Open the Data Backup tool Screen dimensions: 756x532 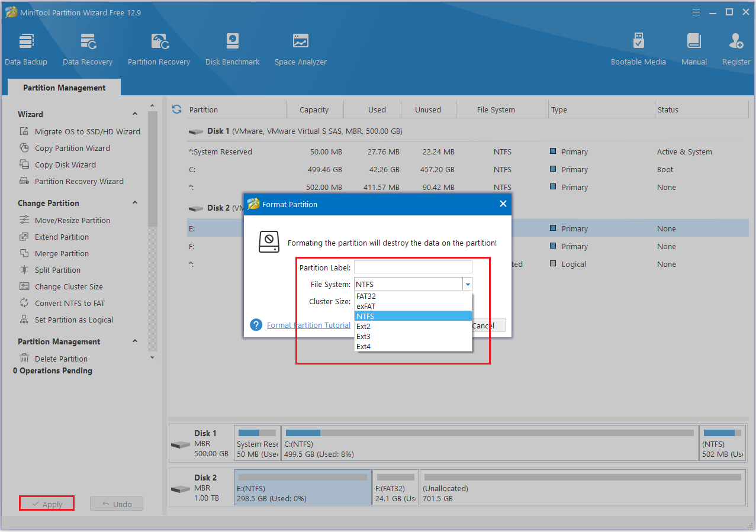pyautogui.click(x=26, y=47)
